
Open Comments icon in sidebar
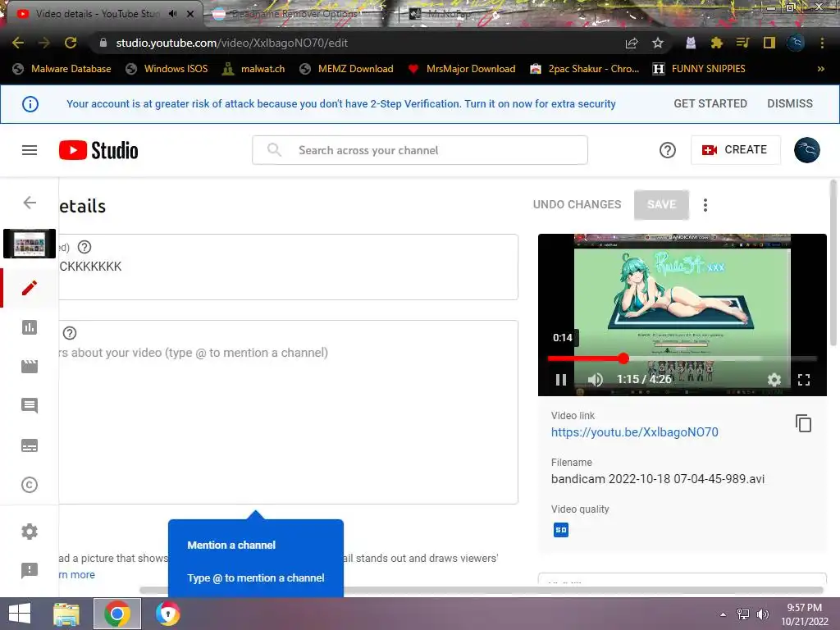pyautogui.click(x=30, y=405)
